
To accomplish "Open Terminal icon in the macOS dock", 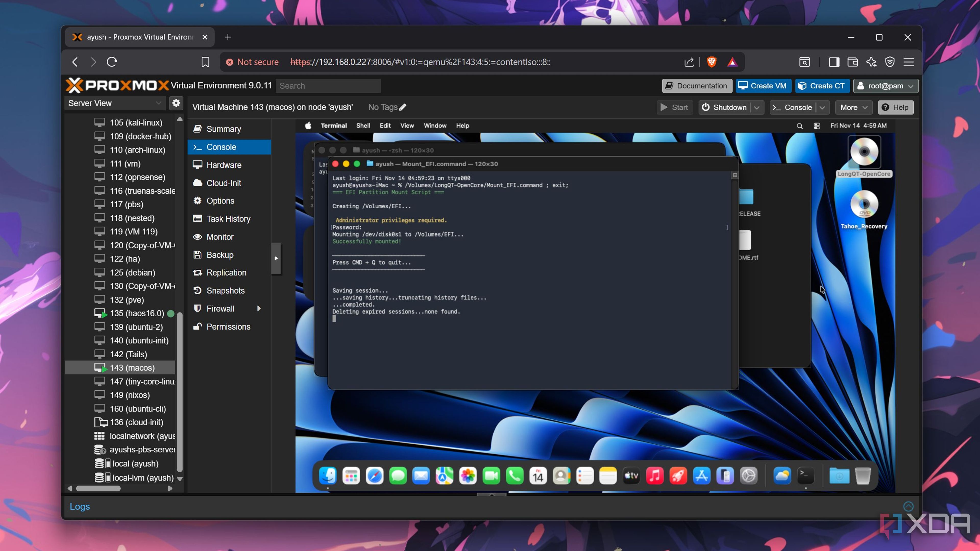I will click(805, 475).
